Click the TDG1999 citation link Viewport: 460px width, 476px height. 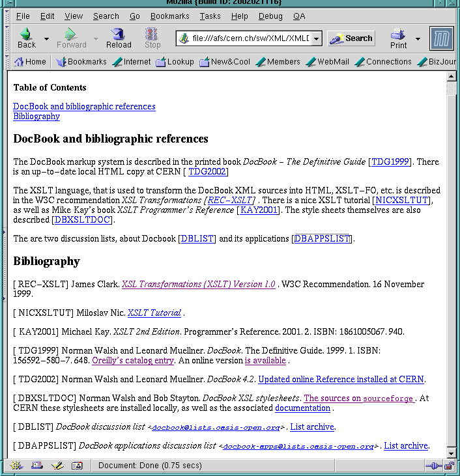(390, 161)
